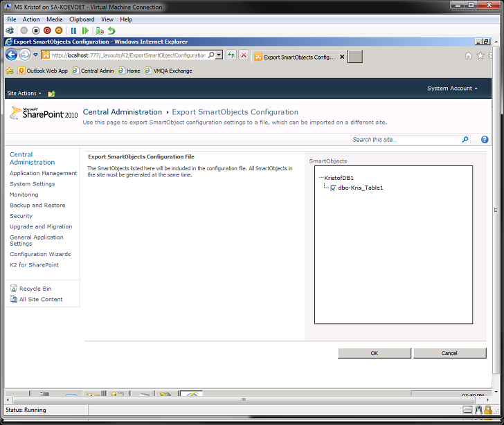Open Central Admin favorite link
Viewport: 504px width, 425px height.
pos(93,71)
